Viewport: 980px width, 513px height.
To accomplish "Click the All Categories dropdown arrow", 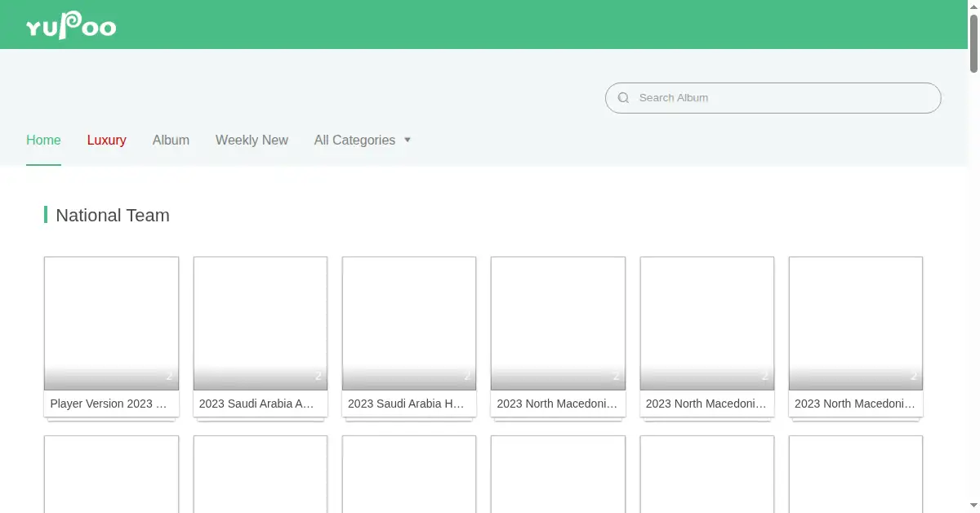I will tap(408, 140).
